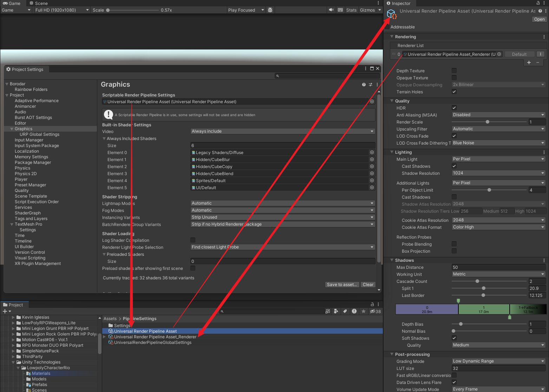The height and width of the screenshot is (392, 549).
Task: Adjust the Depth Bias slider
Action: [x=461, y=324]
